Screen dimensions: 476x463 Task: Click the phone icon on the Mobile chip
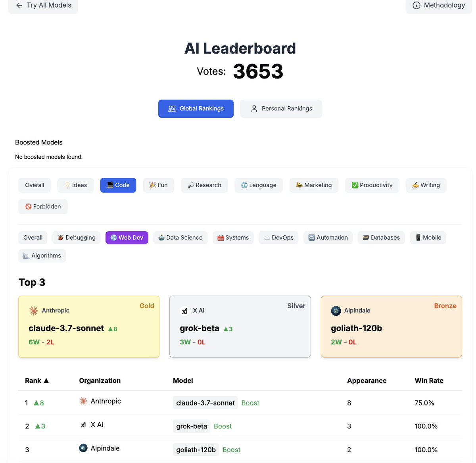pyautogui.click(x=418, y=238)
